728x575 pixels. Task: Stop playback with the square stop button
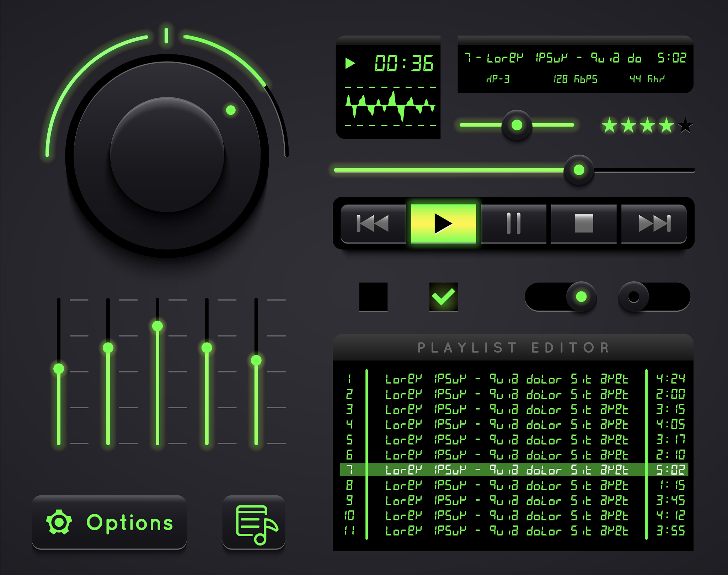(x=584, y=224)
